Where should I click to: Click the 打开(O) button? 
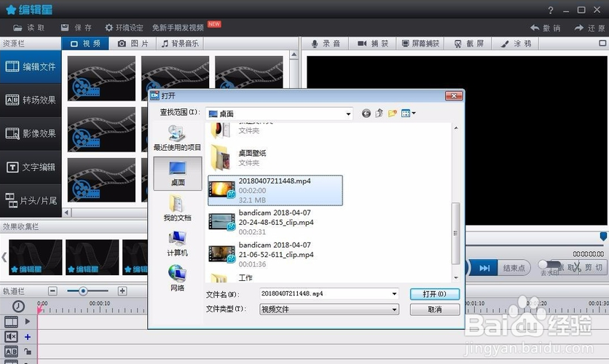point(434,294)
